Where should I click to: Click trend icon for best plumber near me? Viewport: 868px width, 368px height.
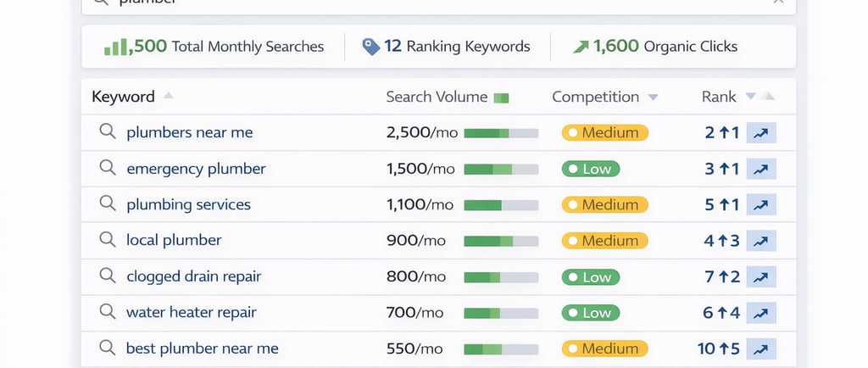click(x=761, y=348)
